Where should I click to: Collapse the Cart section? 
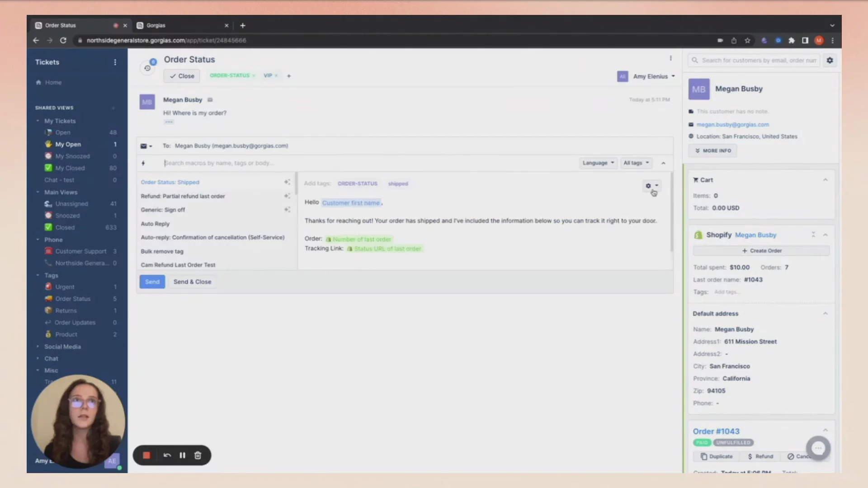tap(826, 180)
